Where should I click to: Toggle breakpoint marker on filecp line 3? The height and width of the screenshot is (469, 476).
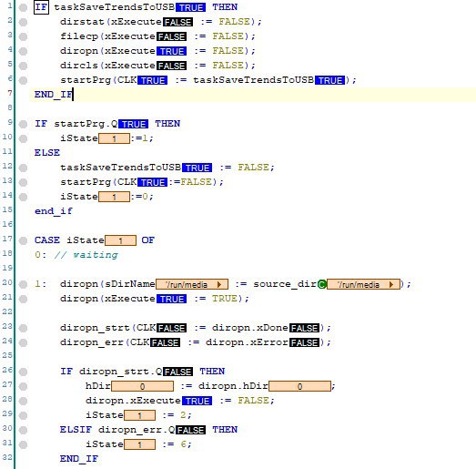tap(23, 36)
